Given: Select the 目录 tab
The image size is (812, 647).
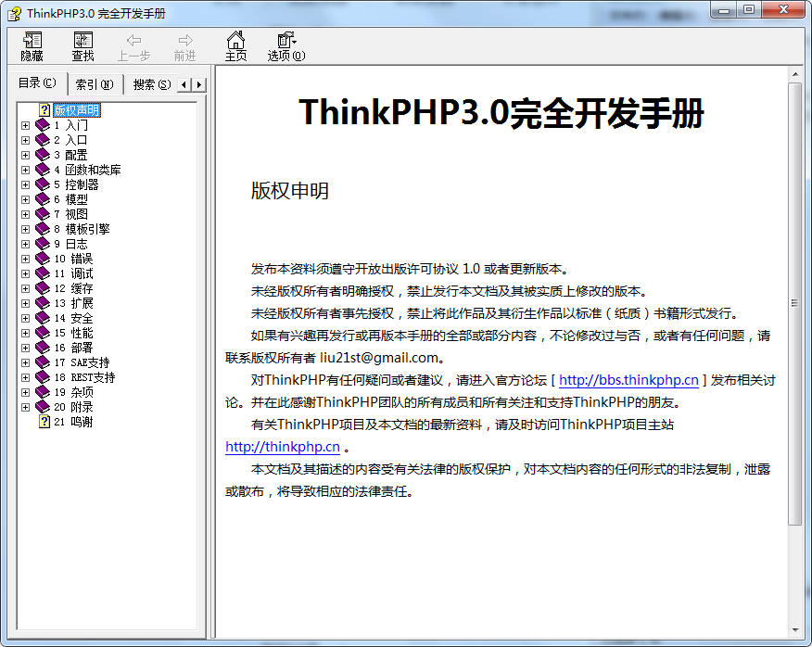Looking at the screenshot, I should (x=37, y=83).
